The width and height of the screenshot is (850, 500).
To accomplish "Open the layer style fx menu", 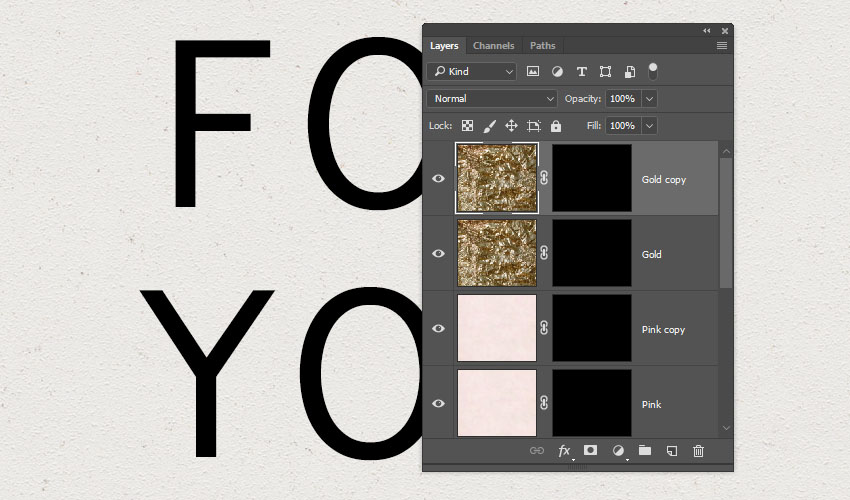I will click(x=564, y=451).
